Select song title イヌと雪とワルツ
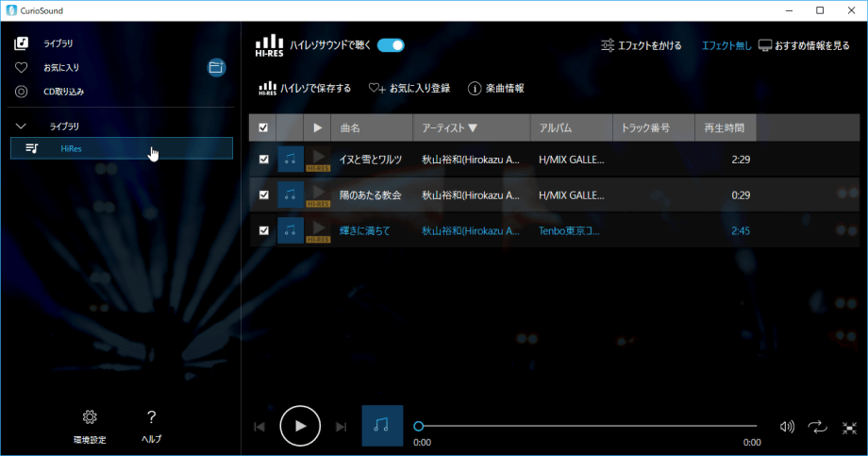Image resolution: width=868 pixels, height=456 pixels. [371, 160]
